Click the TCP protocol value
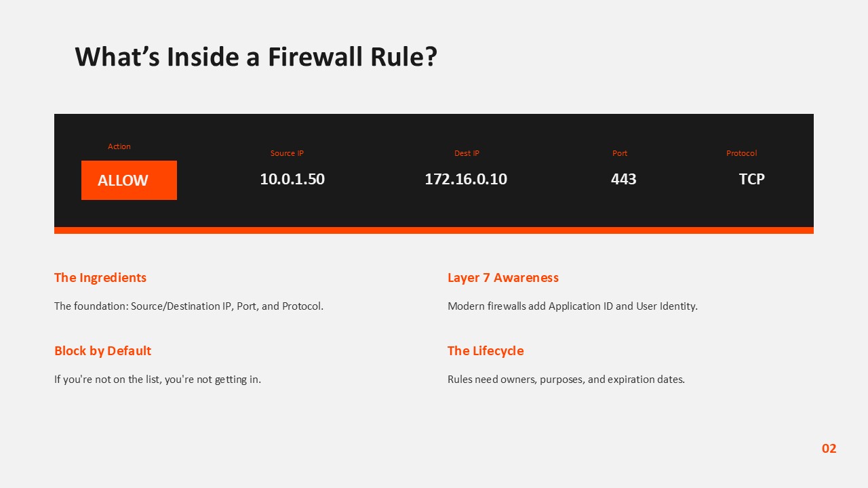The image size is (868, 488). pyautogui.click(x=751, y=179)
